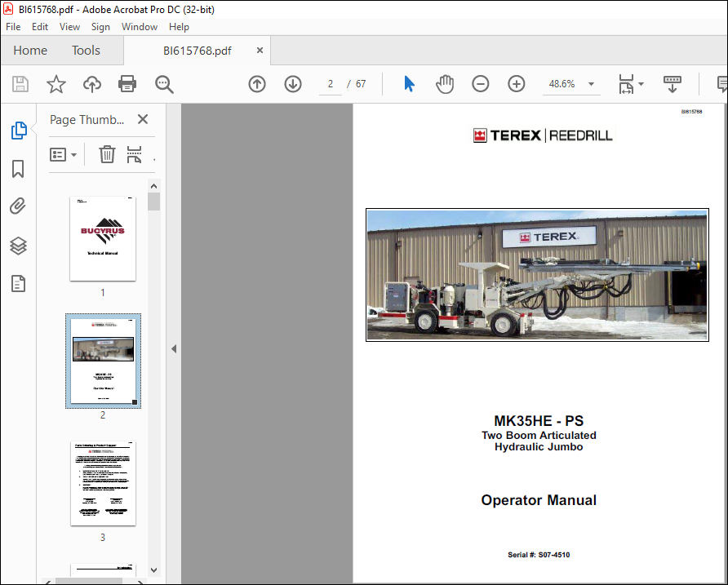Click thumbnail scrollbar down arrow

[154, 569]
